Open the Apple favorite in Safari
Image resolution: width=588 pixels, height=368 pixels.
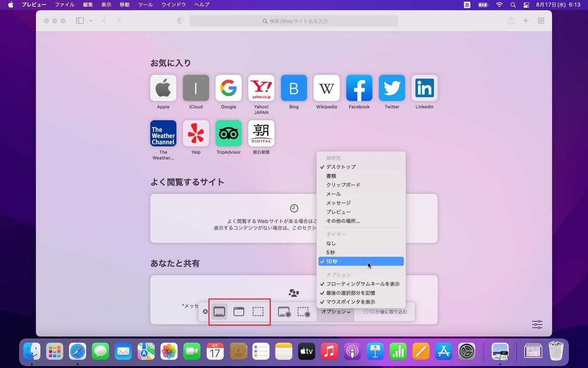click(163, 88)
